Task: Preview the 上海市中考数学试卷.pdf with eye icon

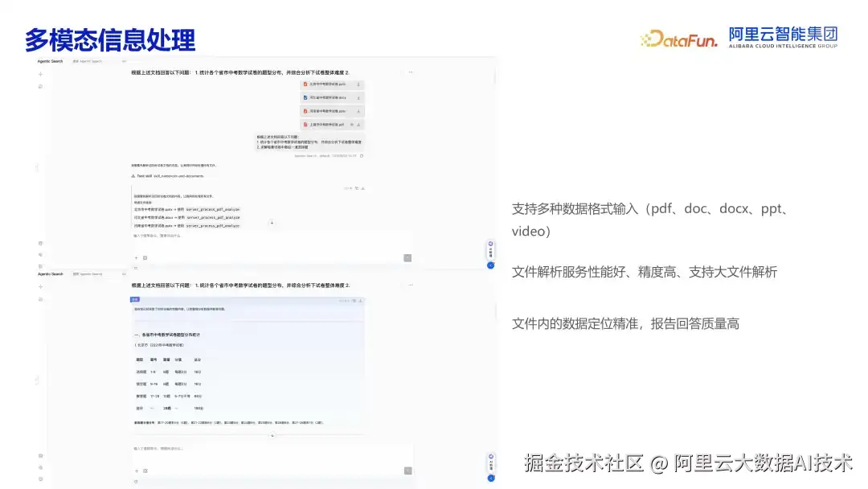Action: pyautogui.click(x=351, y=125)
